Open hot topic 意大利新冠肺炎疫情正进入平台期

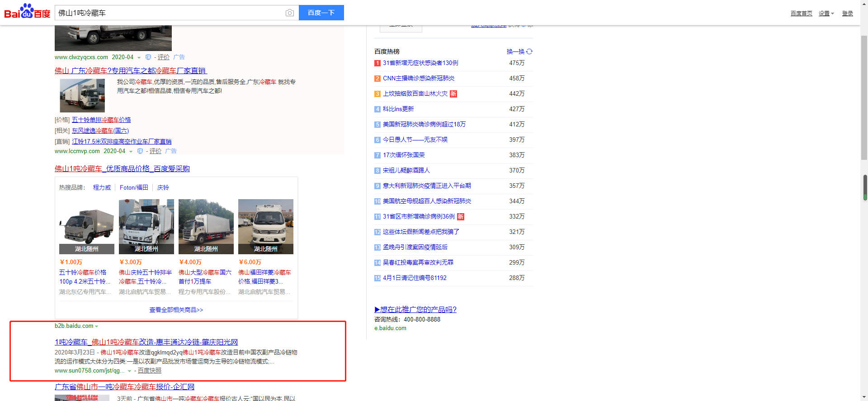pos(427,186)
